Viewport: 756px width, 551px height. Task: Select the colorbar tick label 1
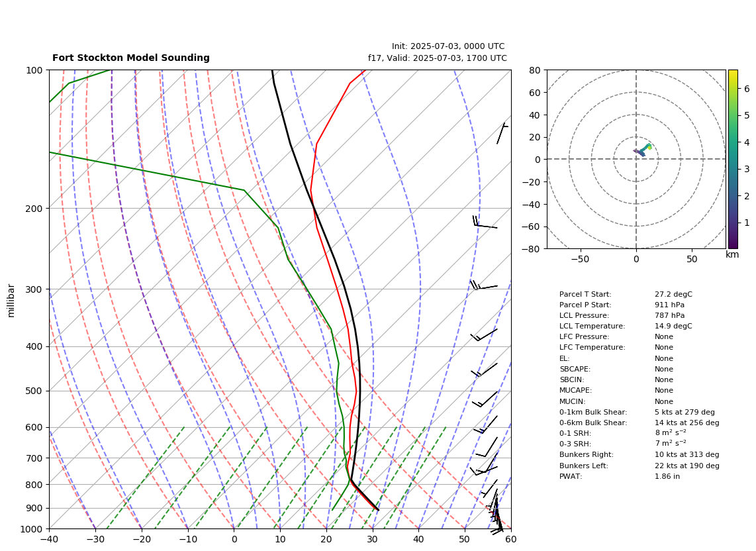747,223
